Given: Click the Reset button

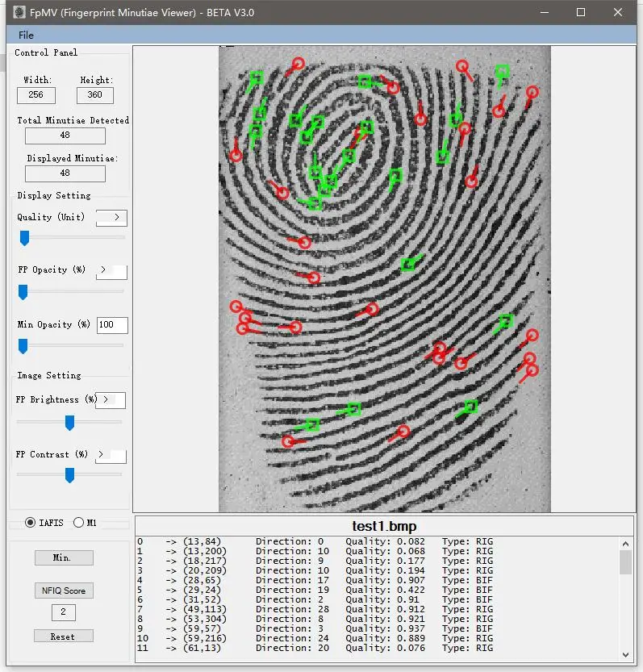Looking at the screenshot, I should pyautogui.click(x=63, y=636).
